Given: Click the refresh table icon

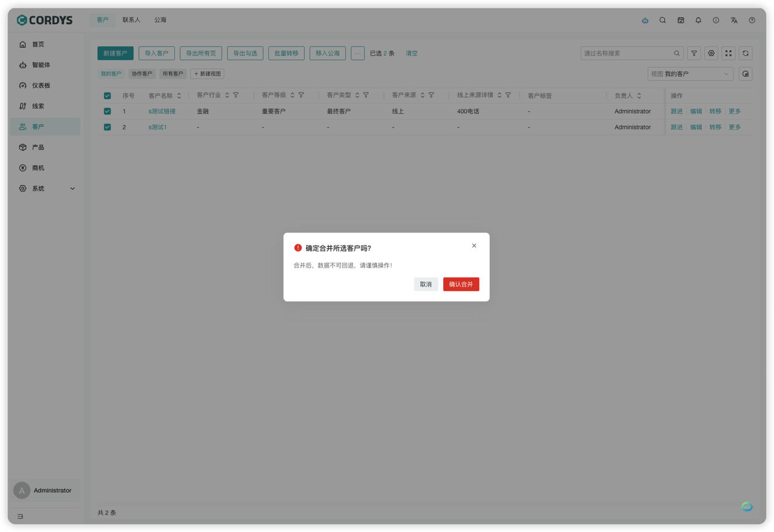Looking at the screenshot, I should pyautogui.click(x=746, y=53).
